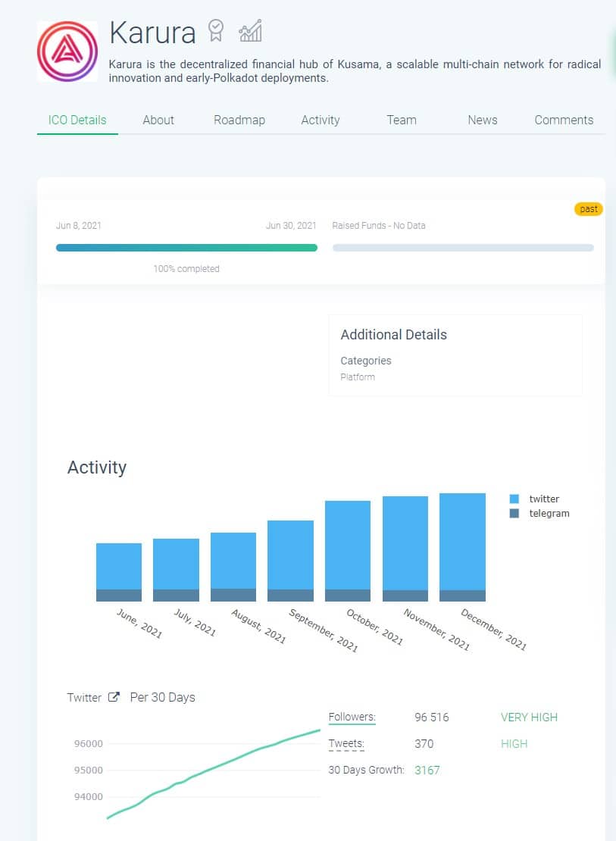Select the Activity tab
Image resolution: width=616 pixels, height=841 pixels.
[x=321, y=120]
